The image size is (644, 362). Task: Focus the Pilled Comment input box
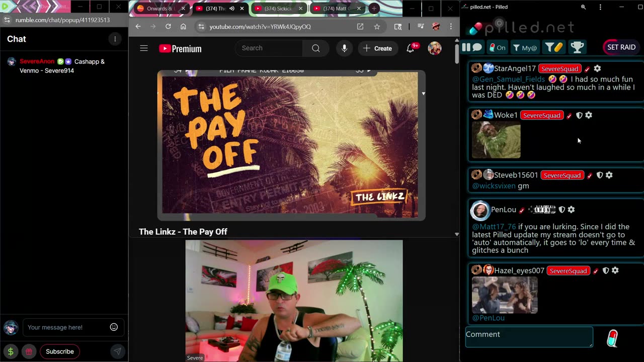(529, 337)
